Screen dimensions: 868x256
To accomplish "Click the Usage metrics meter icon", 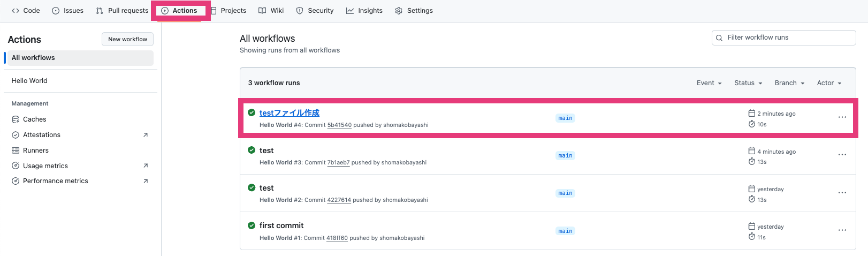I will [x=16, y=166].
